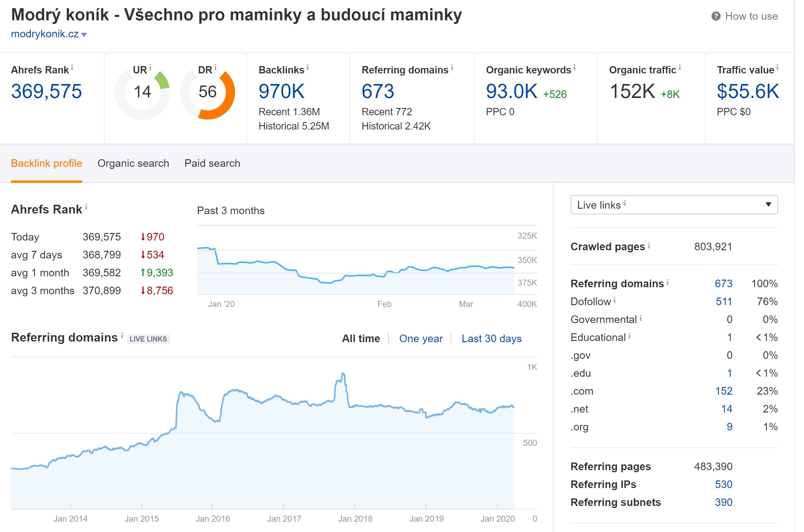The image size is (804, 532).
Task: Select All time chart range
Action: click(x=361, y=338)
